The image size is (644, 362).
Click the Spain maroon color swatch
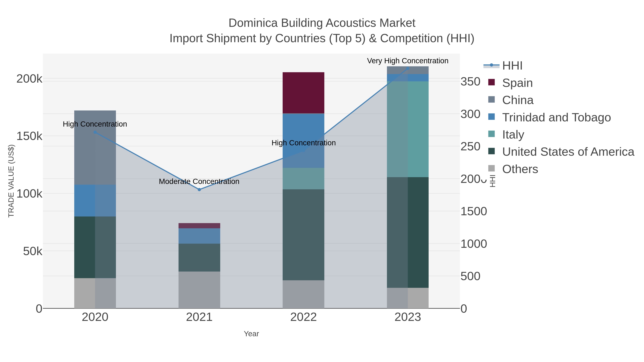click(492, 82)
